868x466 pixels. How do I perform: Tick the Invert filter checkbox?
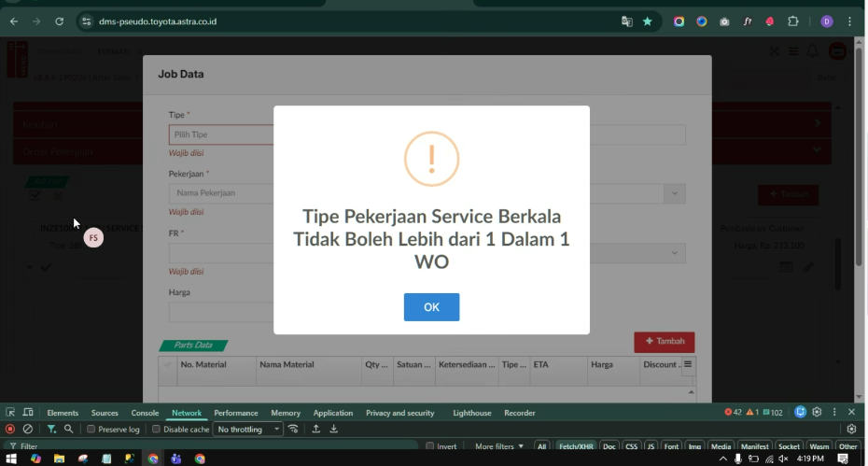coord(430,446)
